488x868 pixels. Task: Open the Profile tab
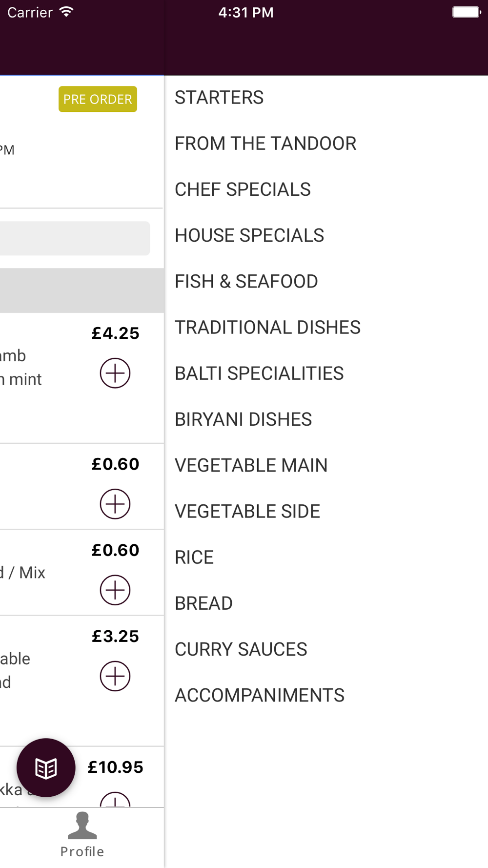[82, 835]
